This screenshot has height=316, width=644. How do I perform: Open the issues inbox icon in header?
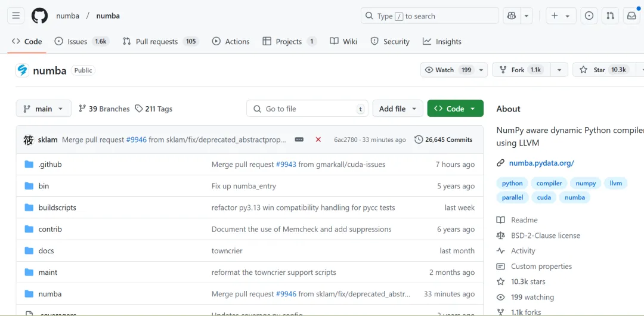tap(589, 16)
